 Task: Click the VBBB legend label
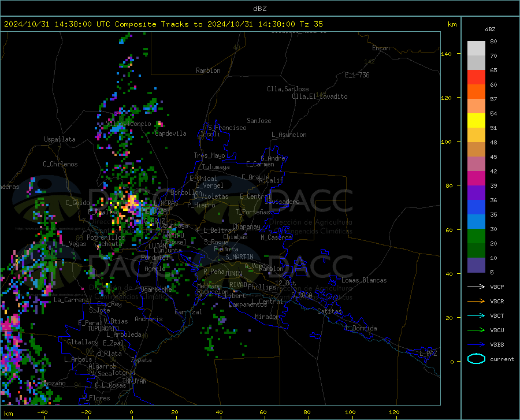pos(497,345)
